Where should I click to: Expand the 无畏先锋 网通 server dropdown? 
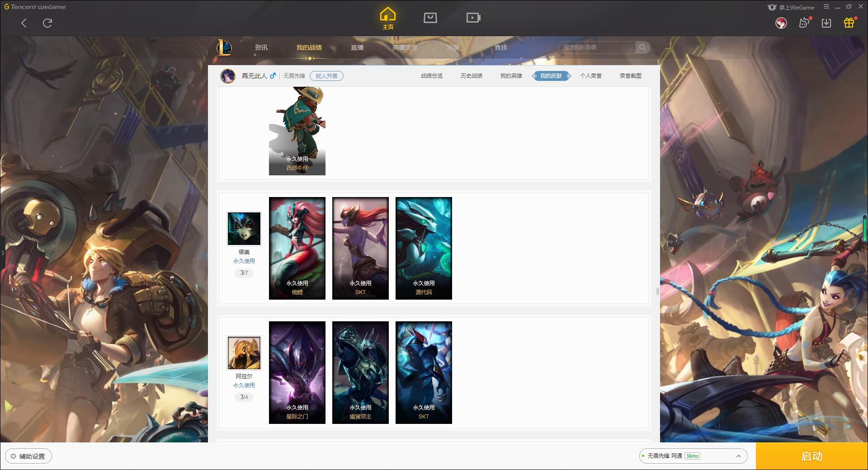click(x=693, y=456)
